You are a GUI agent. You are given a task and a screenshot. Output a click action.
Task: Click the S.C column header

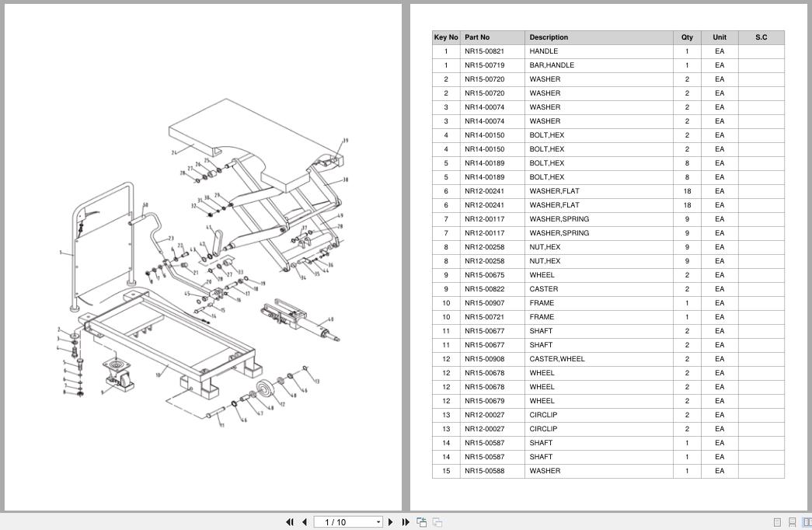tap(761, 37)
